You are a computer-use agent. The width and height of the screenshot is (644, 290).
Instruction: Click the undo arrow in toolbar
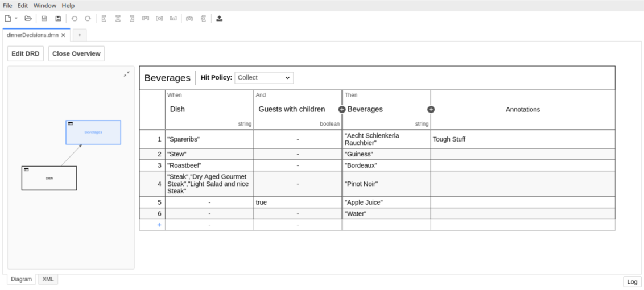(75, 19)
